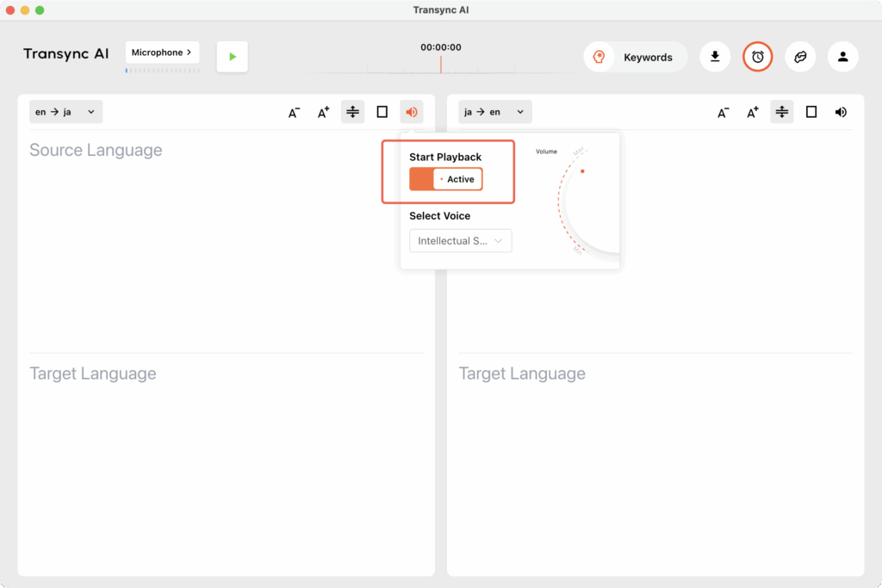Toggle split layout in right panel
The image size is (882, 588).
point(781,112)
